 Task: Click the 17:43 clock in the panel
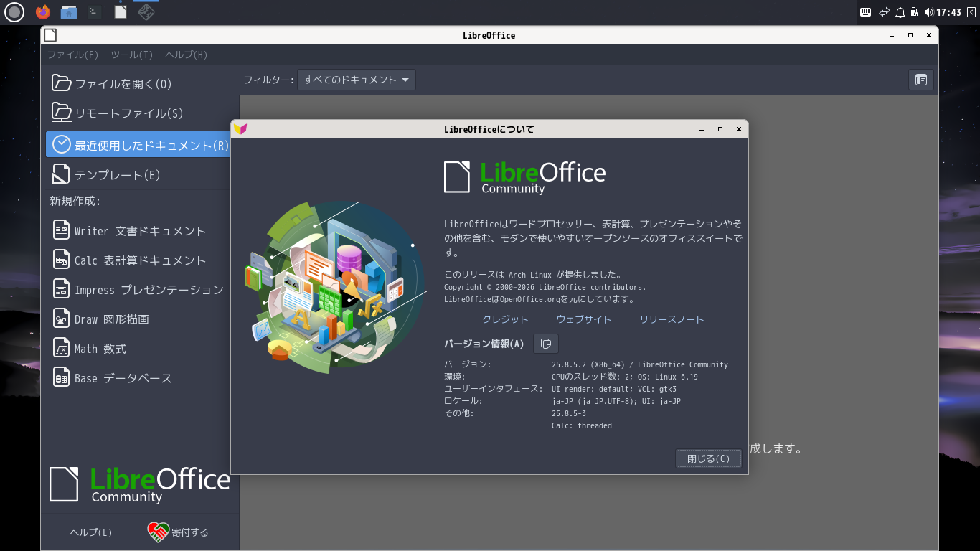click(948, 12)
